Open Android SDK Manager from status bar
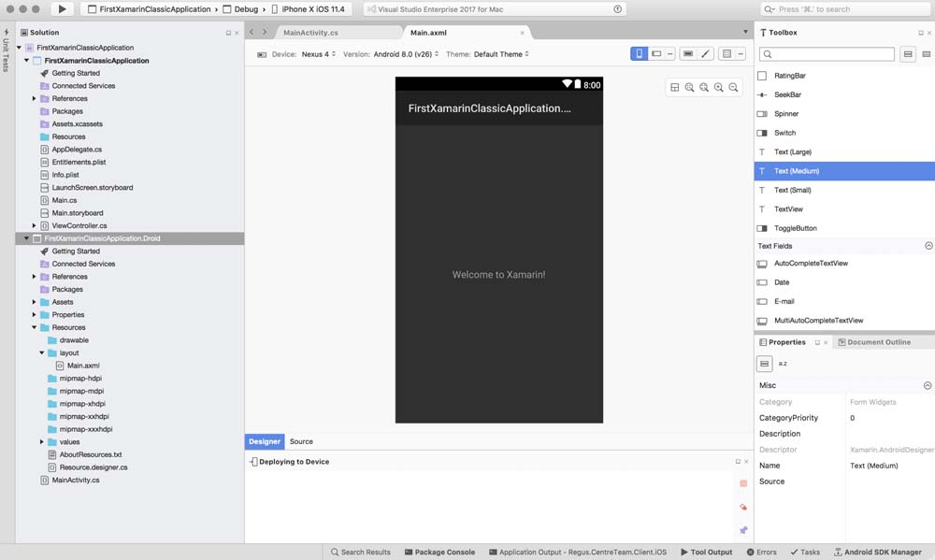The height and width of the screenshot is (560, 935). pyautogui.click(x=877, y=553)
